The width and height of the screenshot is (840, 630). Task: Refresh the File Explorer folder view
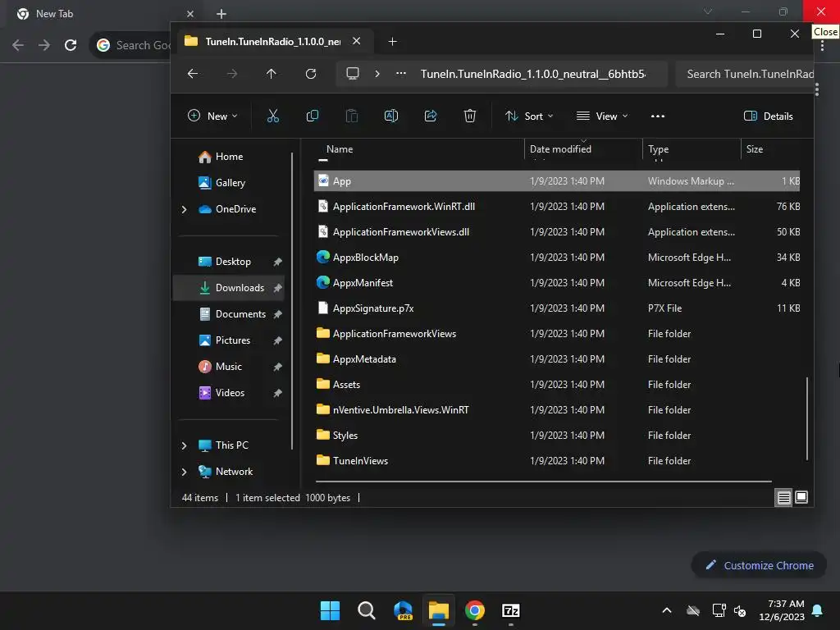pos(311,74)
